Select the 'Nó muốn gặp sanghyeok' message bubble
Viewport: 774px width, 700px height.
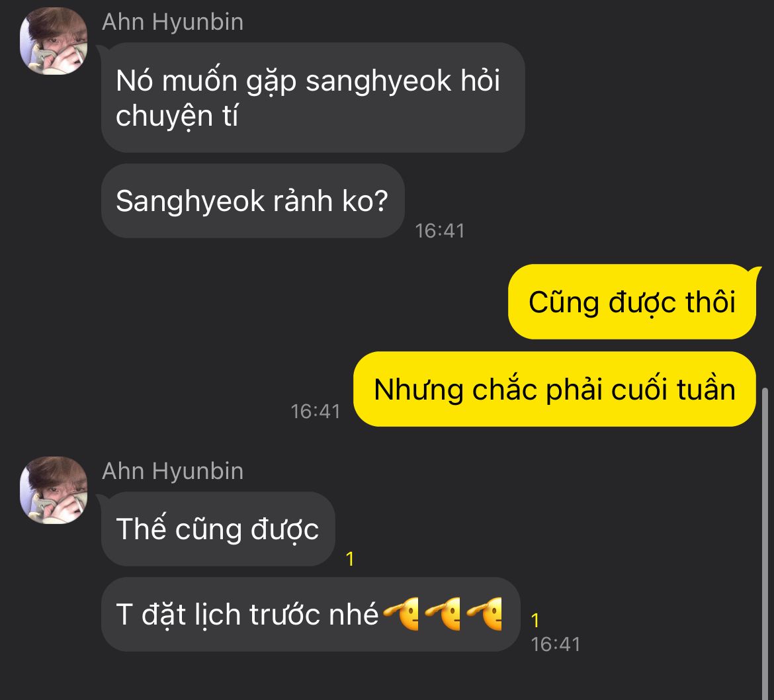pos(313,97)
